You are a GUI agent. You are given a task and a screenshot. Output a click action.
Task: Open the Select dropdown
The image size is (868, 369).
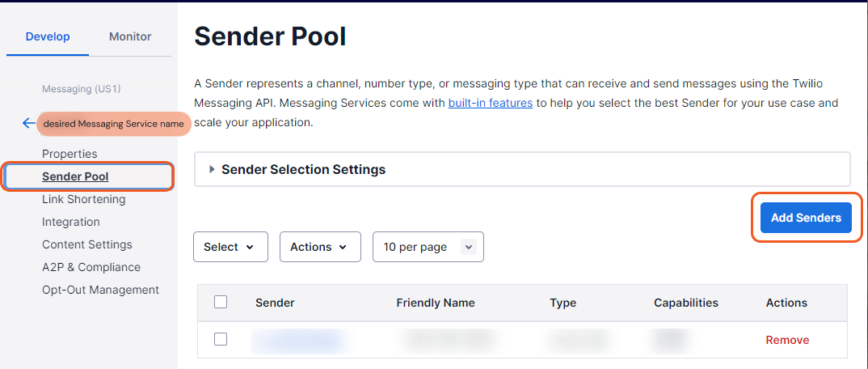[230, 247]
